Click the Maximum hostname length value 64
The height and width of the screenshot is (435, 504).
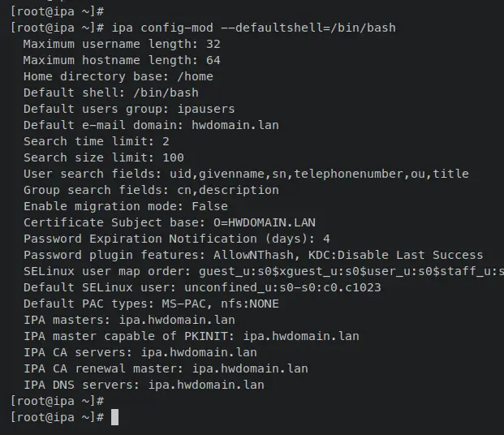(213, 60)
